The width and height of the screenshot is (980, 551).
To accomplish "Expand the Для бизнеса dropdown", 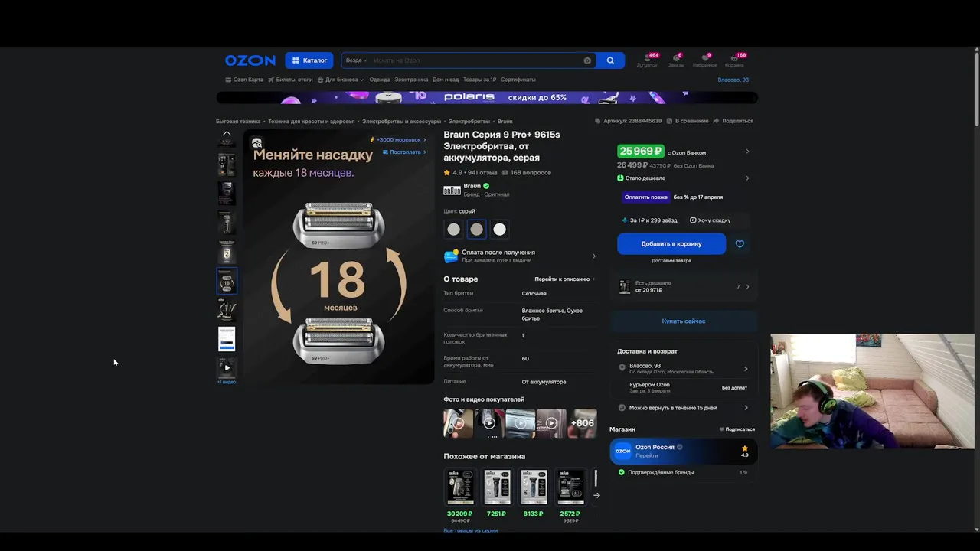I will pyautogui.click(x=341, y=80).
